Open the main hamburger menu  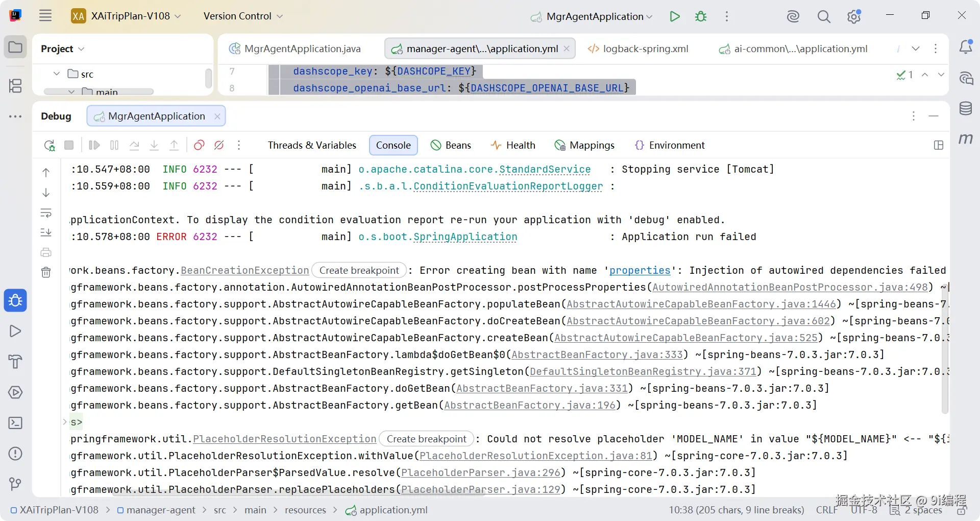(x=45, y=16)
